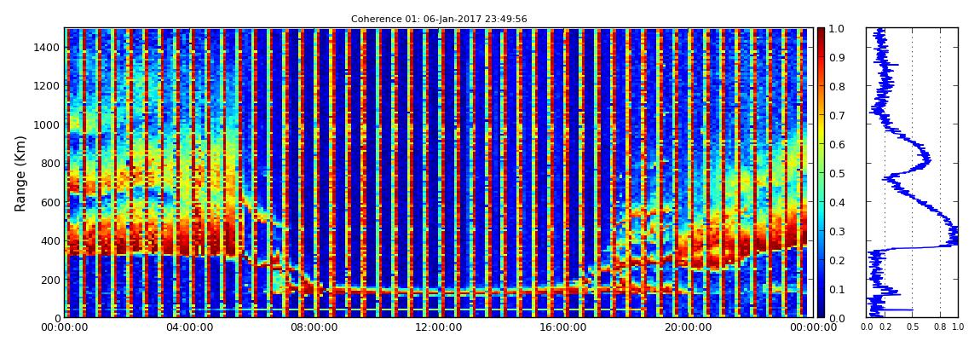Click the 0.5 tick under the profile plot
Screen dimensions: 980x347
[913, 327]
